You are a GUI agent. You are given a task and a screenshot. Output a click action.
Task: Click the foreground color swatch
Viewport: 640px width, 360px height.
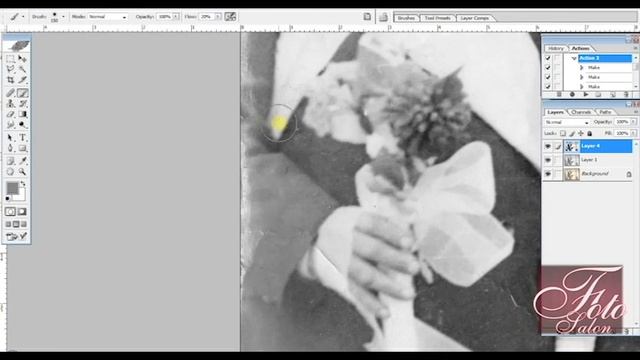12,188
